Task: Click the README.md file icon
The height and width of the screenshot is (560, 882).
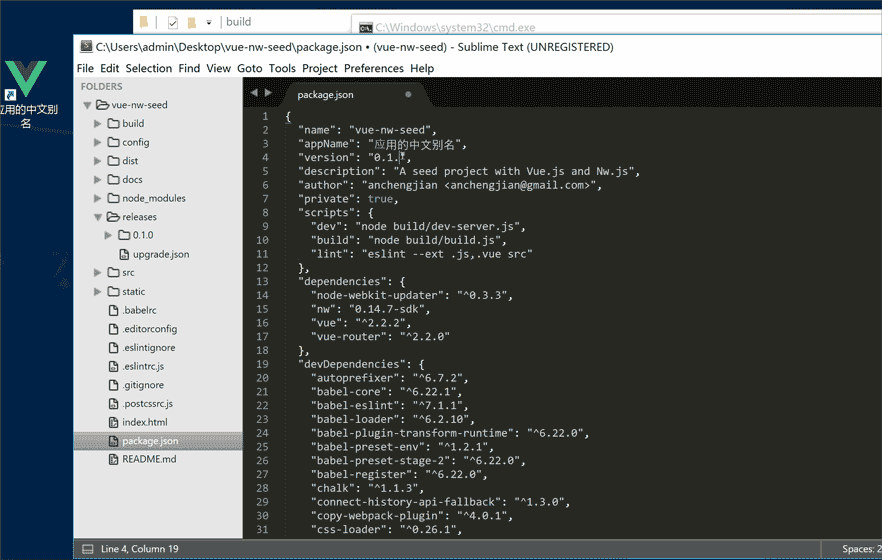Action: (114, 459)
